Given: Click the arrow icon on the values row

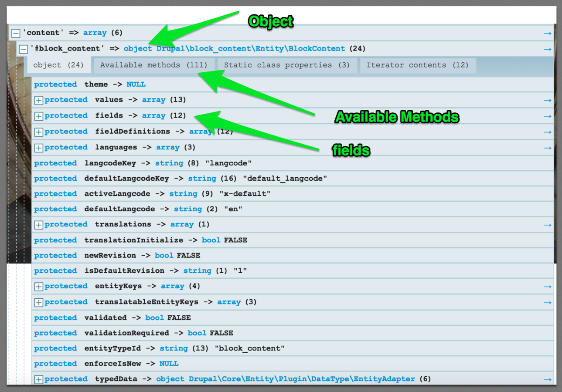Looking at the screenshot, I should point(548,101).
